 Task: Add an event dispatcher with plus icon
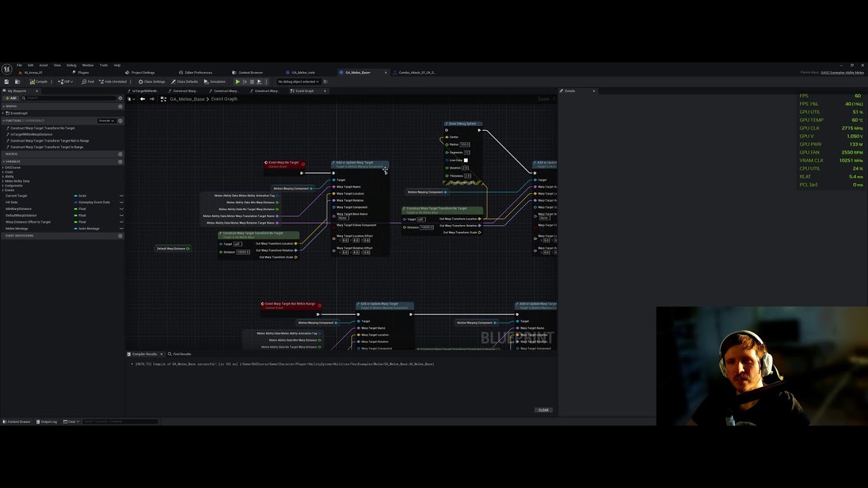click(x=120, y=236)
